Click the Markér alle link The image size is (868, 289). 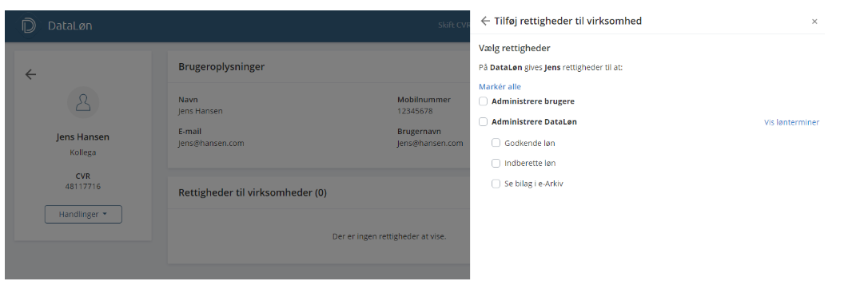[x=500, y=87]
